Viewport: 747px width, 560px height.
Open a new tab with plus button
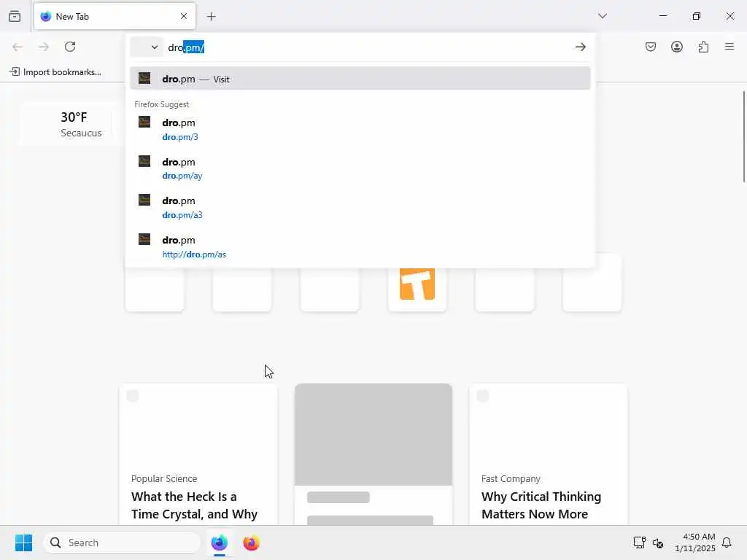click(x=211, y=17)
